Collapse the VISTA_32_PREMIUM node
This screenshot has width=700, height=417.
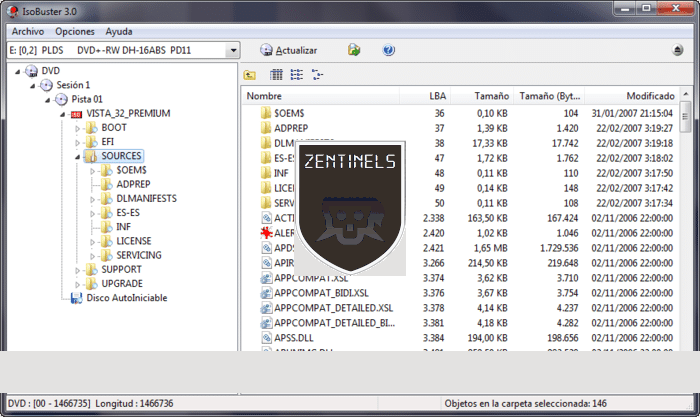click(62, 114)
